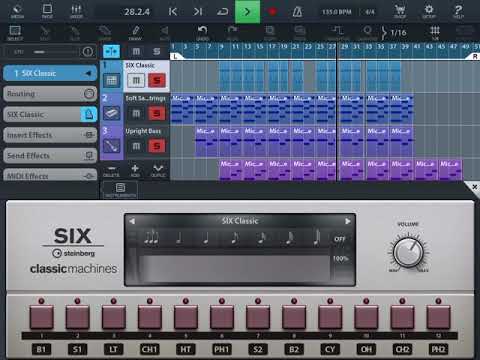480x360 pixels.
Task: Trigger the S1 snare pad
Action: [x=77, y=318]
